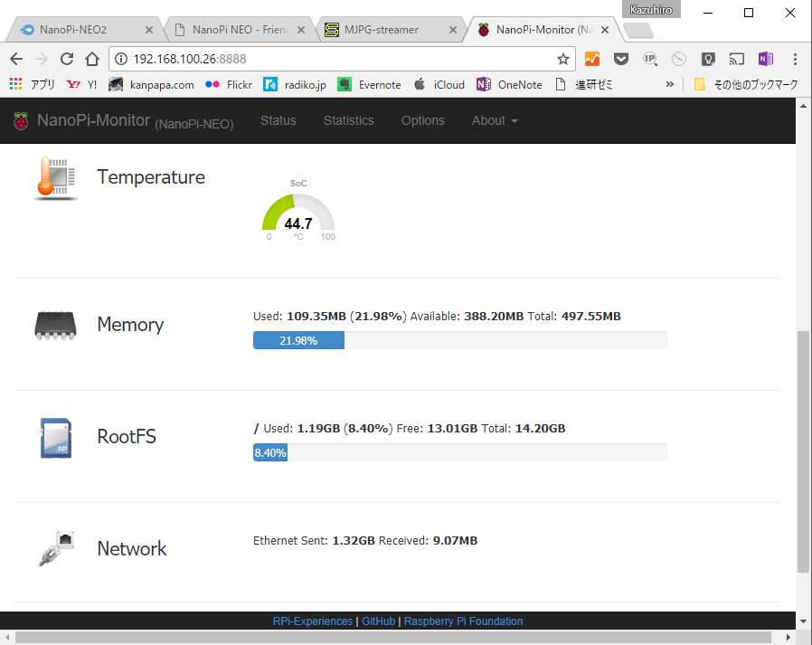Click the Google Cast extension icon
The height and width of the screenshot is (645, 812).
pos(737,58)
